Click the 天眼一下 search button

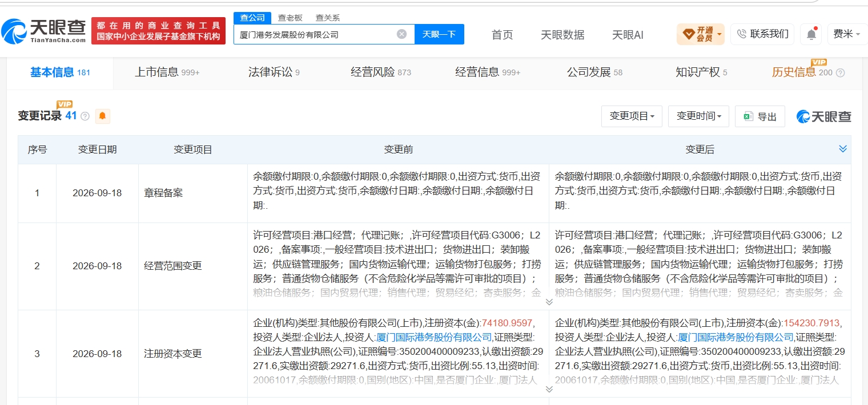(439, 34)
